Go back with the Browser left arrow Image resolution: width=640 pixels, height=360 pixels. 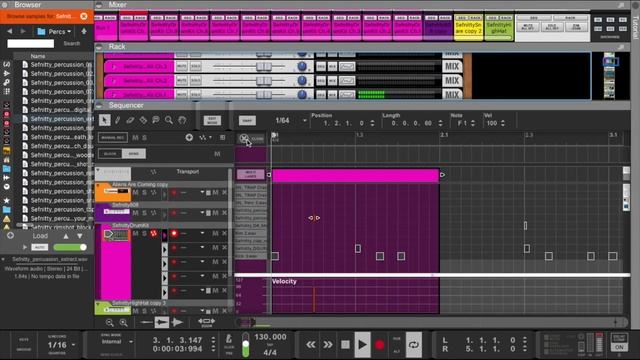click(9, 31)
